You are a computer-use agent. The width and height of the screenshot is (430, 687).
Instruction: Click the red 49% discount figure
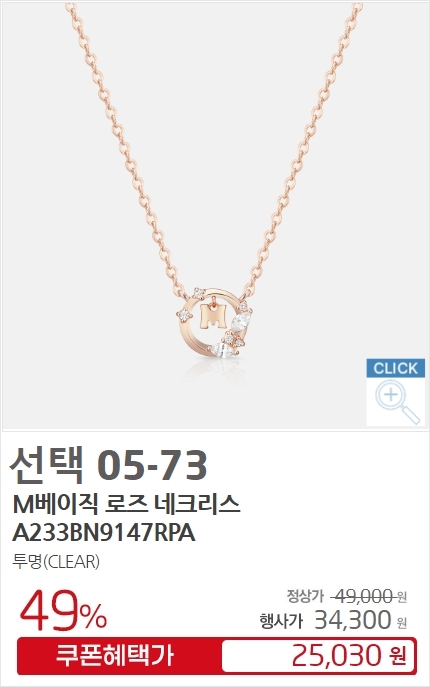click(63, 610)
